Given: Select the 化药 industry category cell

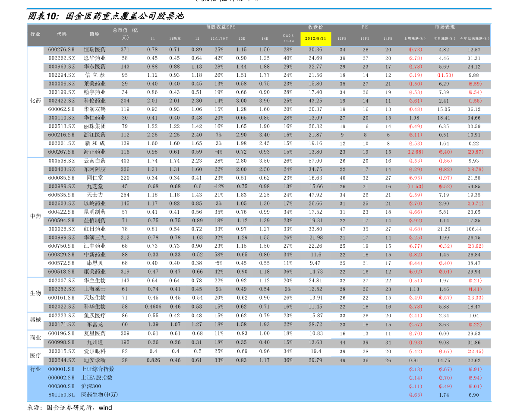Looking at the screenshot, I should pos(35,101).
